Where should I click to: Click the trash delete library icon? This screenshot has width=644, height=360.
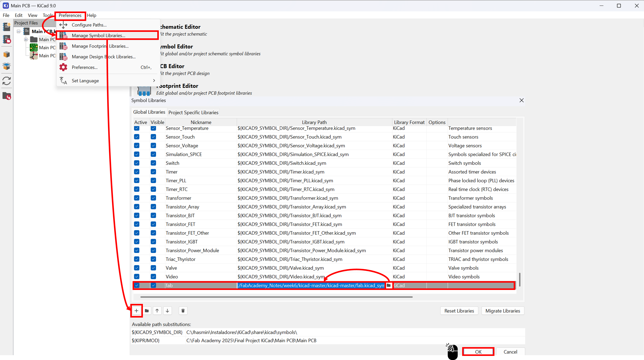click(183, 311)
